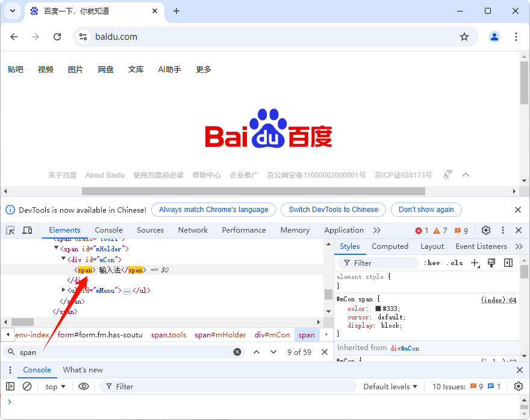Viewport: 530px width, 420px height.
Task: Open DevTools three-dot customize menu
Action: (x=503, y=230)
